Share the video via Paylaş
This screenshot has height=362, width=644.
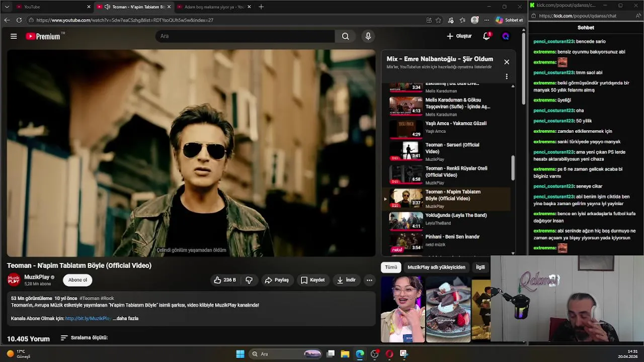pos(277,280)
